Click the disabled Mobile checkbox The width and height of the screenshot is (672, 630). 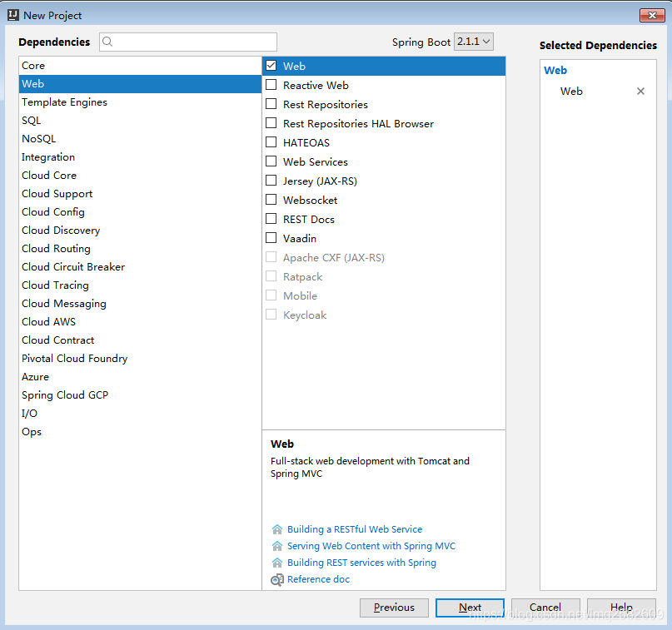[x=271, y=295]
